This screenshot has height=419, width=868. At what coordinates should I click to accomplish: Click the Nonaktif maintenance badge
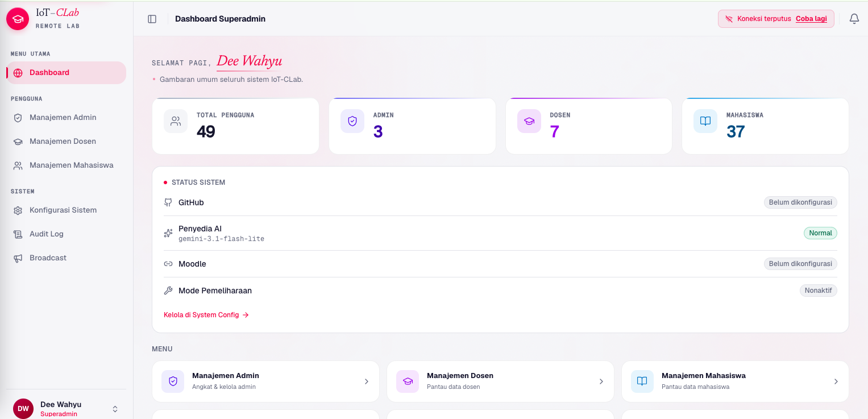pos(819,291)
